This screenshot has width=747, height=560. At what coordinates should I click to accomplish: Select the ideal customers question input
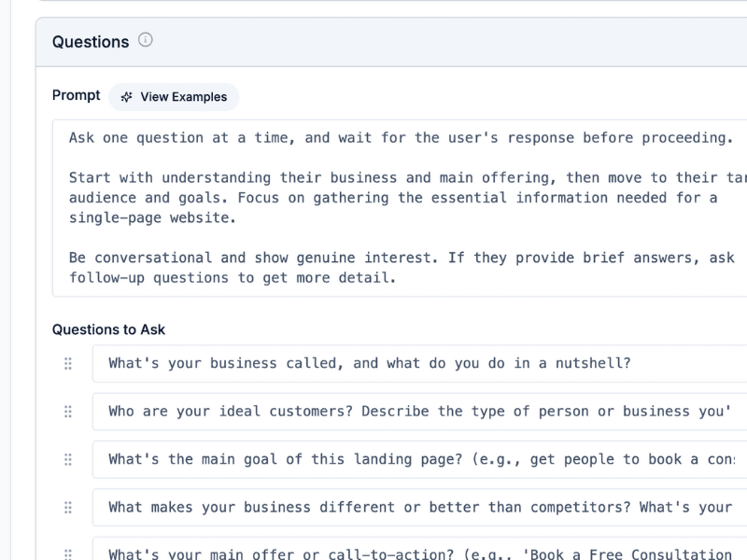click(373, 412)
